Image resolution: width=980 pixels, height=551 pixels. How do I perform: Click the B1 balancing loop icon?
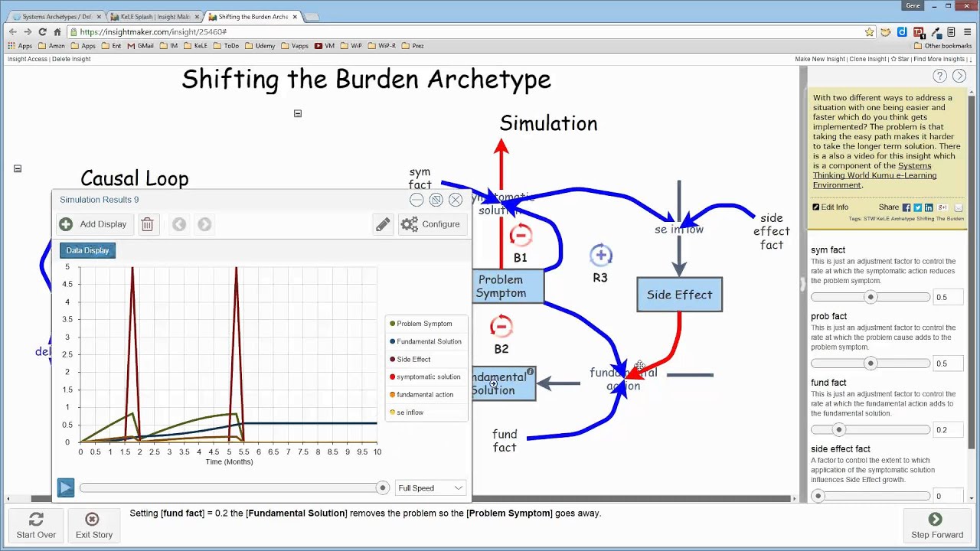521,235
